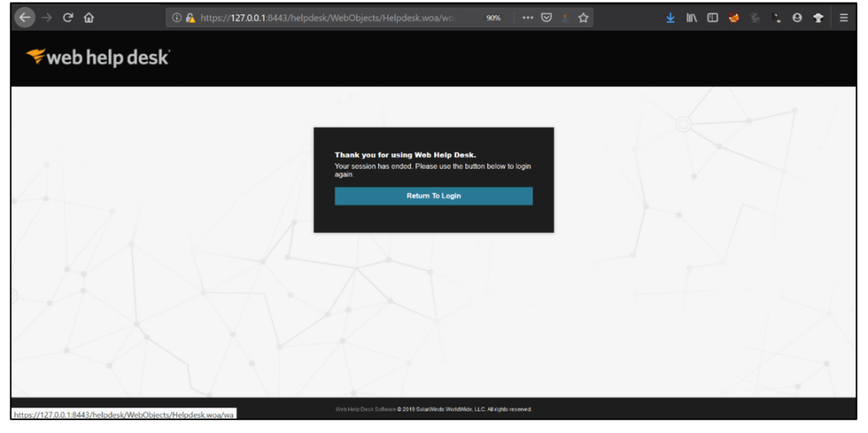
Task: Open the browser home page
Action: [x=88, y=18]
